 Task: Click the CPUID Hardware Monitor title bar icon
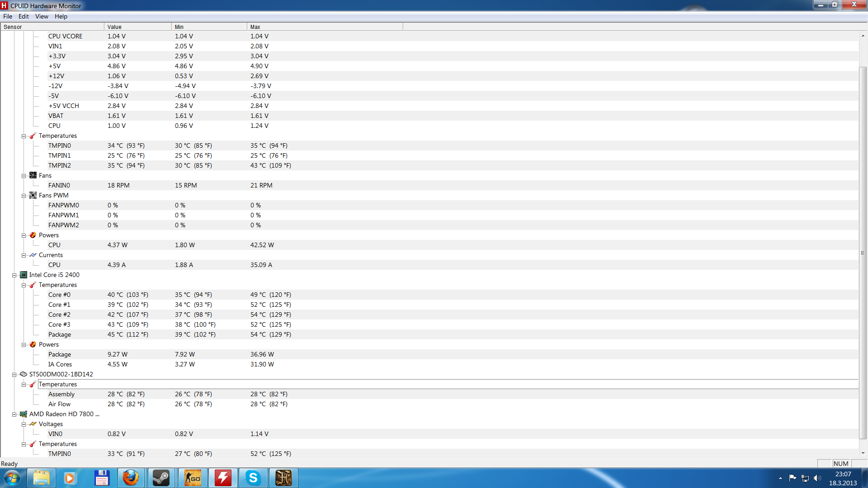[x=5, y=5]
